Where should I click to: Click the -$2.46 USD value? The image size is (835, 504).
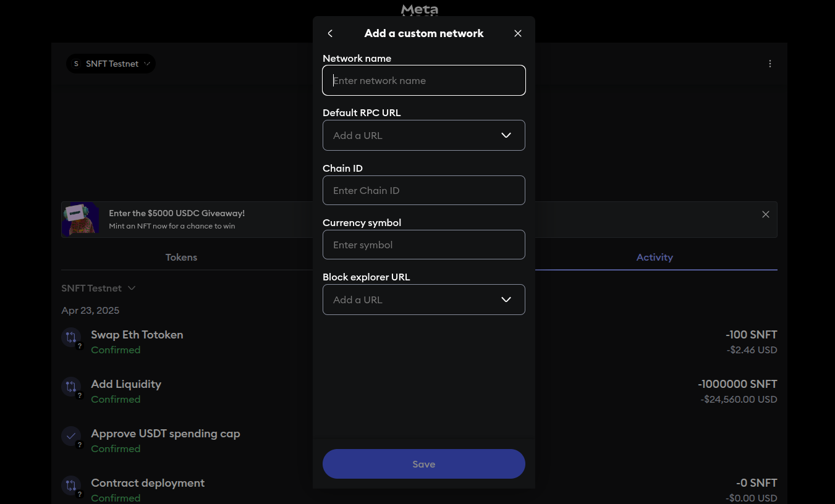pyautogui.click(x=752, y=350)
